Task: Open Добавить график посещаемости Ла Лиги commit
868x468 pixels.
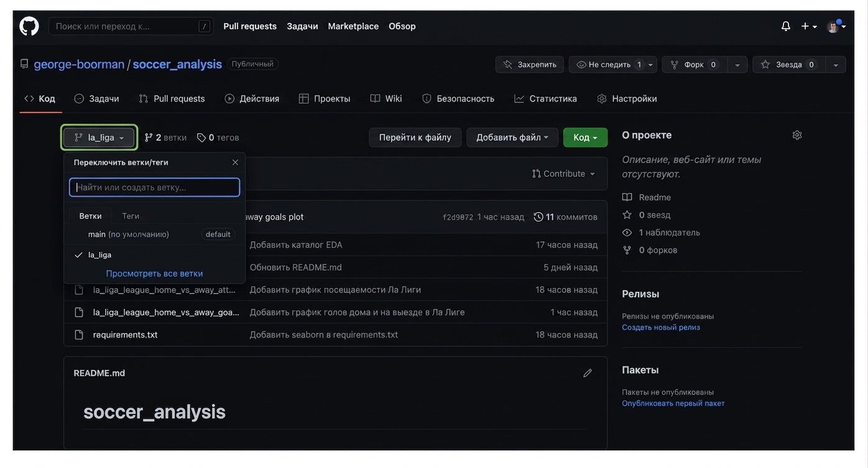Action: coord(335,290)
